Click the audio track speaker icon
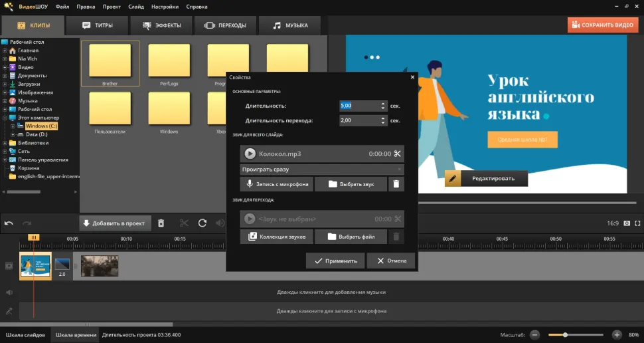Image resolution: width=644 pixels, height=343 pixels. [9, 292]
